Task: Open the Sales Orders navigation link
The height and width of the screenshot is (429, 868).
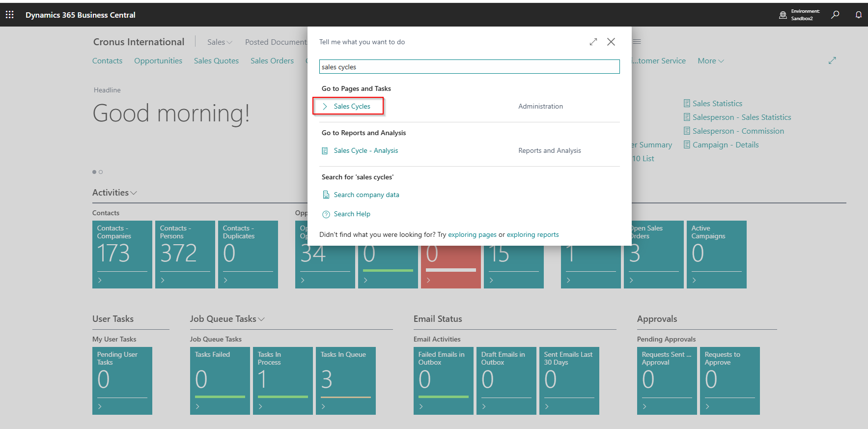Action: click(272, 61)
